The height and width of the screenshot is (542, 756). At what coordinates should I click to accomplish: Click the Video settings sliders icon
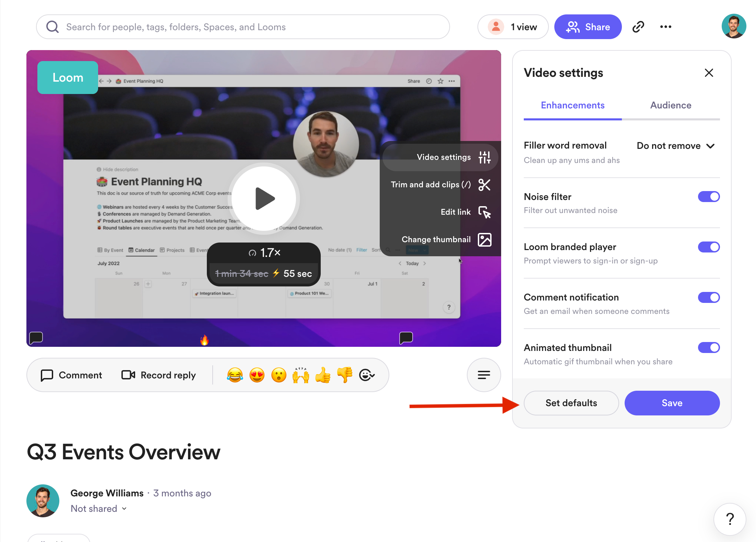(484, 157)
